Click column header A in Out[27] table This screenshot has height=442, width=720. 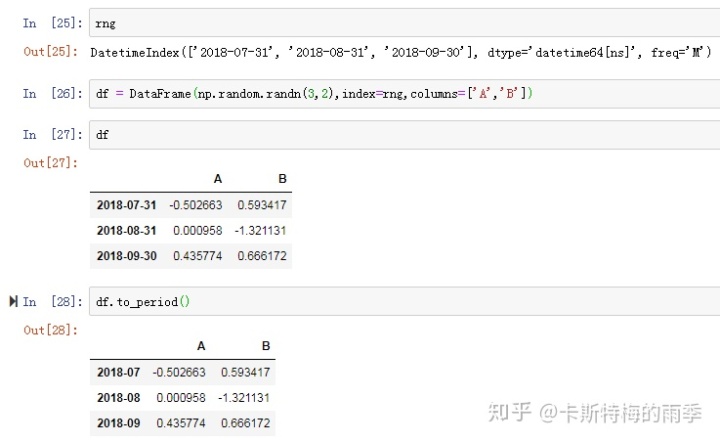[x=218, y=179]
